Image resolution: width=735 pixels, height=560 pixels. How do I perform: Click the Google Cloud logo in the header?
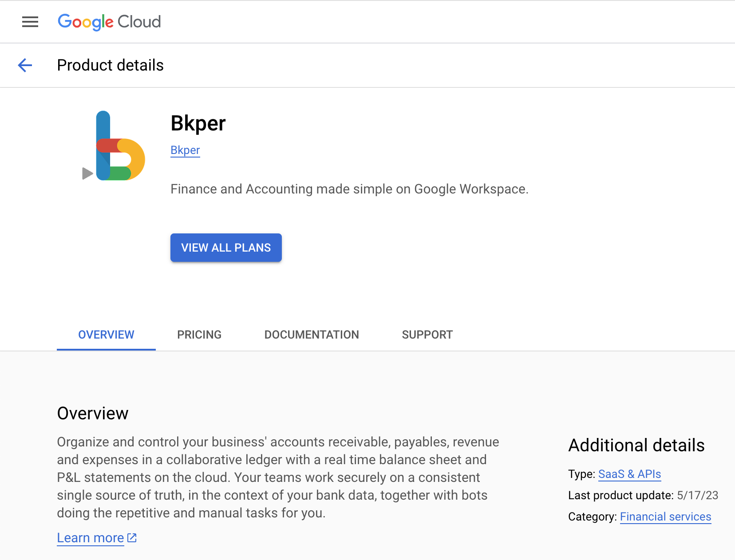(x=109, y=22)
